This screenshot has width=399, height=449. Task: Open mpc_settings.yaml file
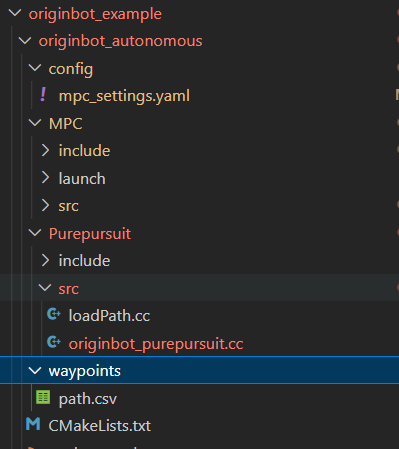[x=124, y=96]
